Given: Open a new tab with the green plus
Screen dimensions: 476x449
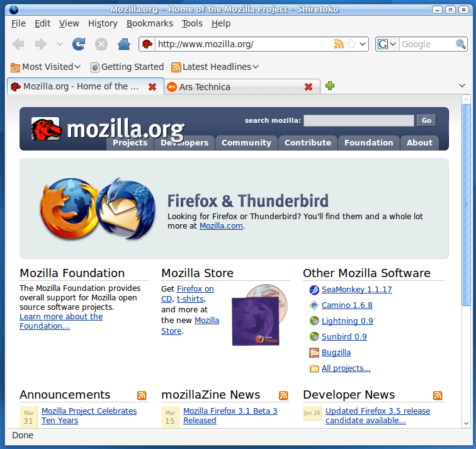Looking at the screenshot, I should (330, 86).
